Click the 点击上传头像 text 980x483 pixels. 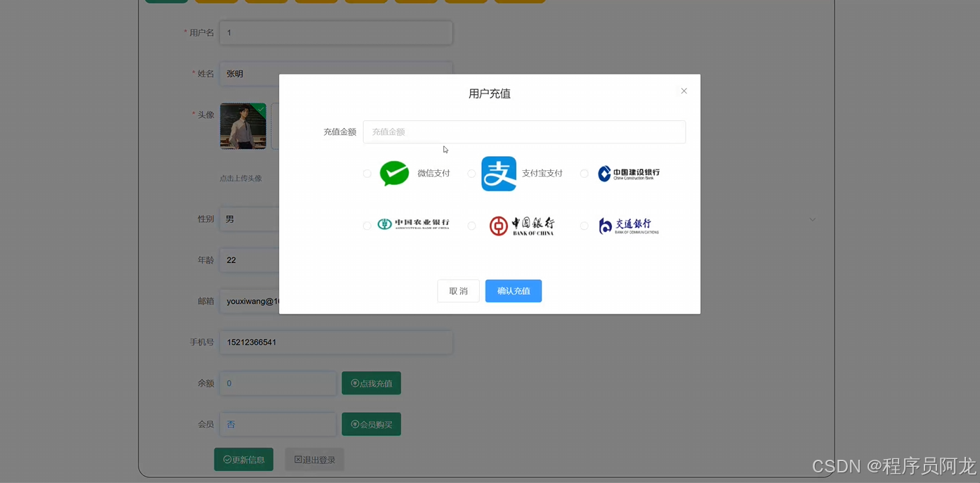point(240,179)
